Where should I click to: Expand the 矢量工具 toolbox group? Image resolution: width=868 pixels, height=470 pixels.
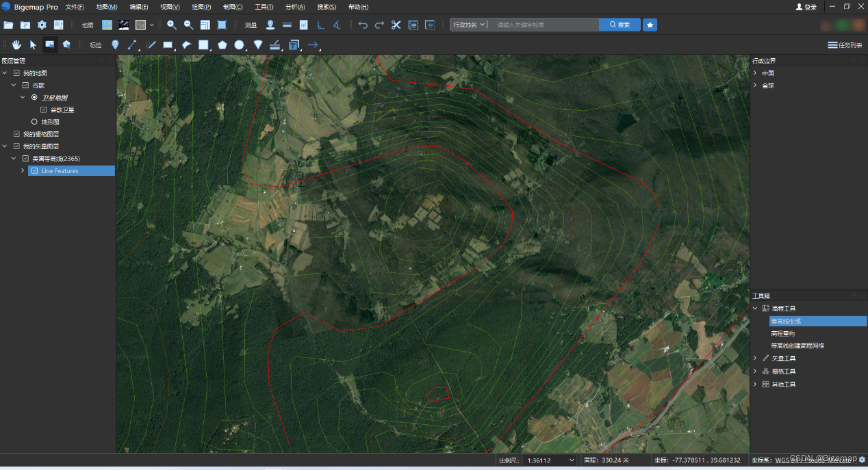(755, 358)
